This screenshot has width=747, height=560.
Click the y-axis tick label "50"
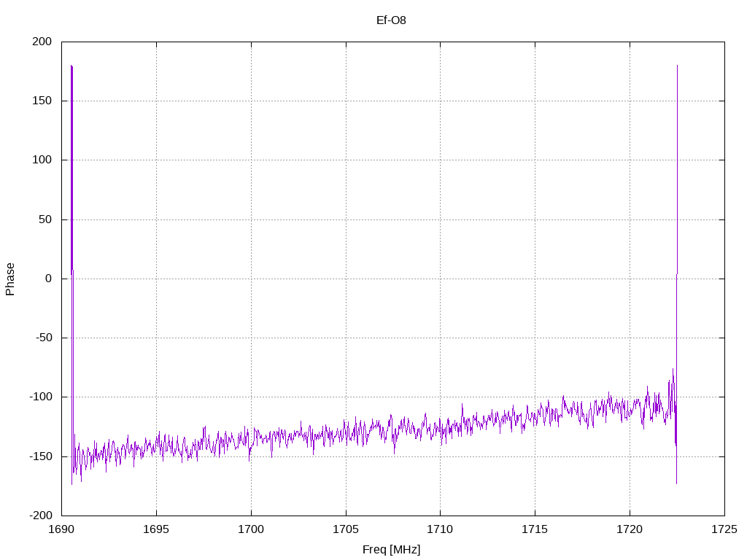(45, 219)
